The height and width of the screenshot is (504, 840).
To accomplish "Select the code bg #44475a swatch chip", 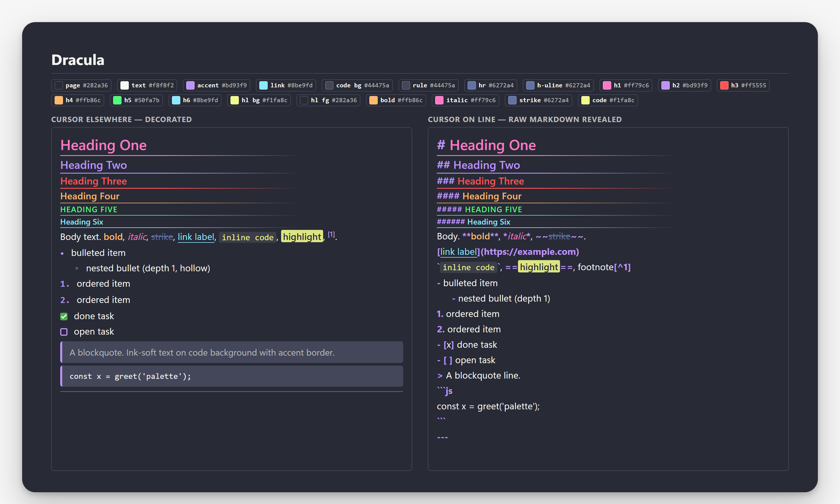I will point(357,85).
